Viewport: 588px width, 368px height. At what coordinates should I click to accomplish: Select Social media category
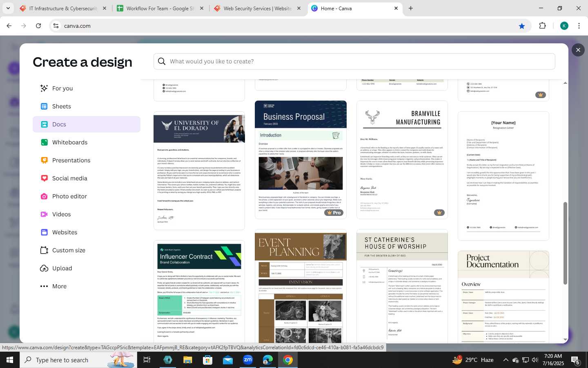87,178
